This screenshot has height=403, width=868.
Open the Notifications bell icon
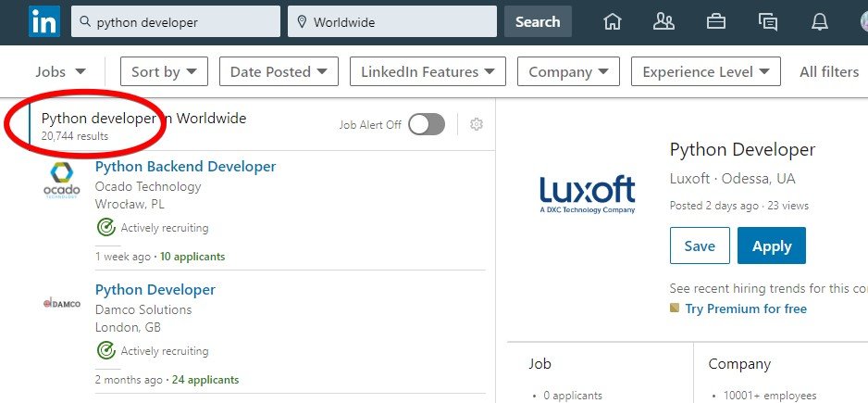pyautogui.click(x=819, y=21)
